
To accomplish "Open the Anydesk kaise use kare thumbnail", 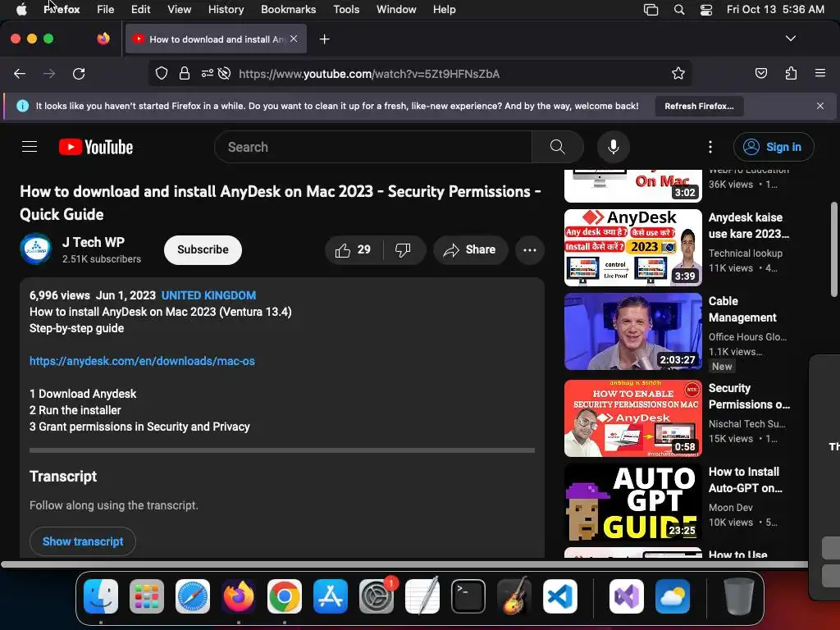I will (x=632, y=248).
